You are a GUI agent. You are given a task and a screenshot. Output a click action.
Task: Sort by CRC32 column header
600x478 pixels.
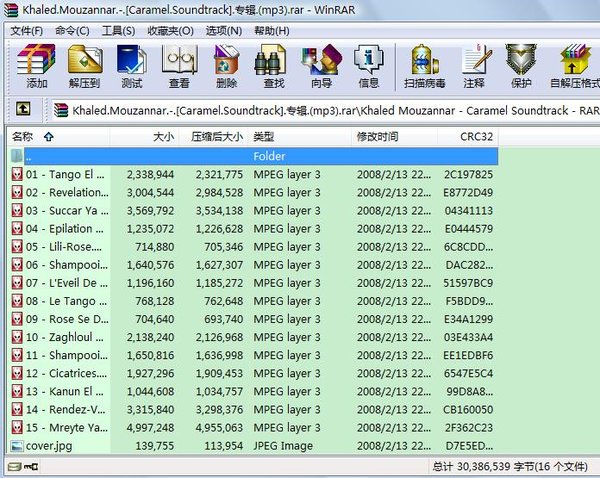(x=468, y=137)
